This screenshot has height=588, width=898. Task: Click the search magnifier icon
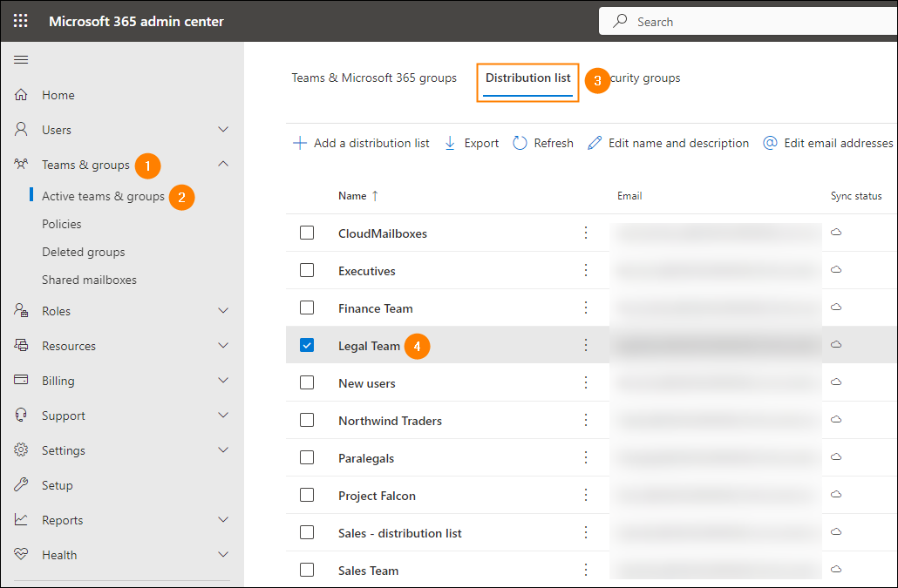pyautogui.click(x=620, y=21)
